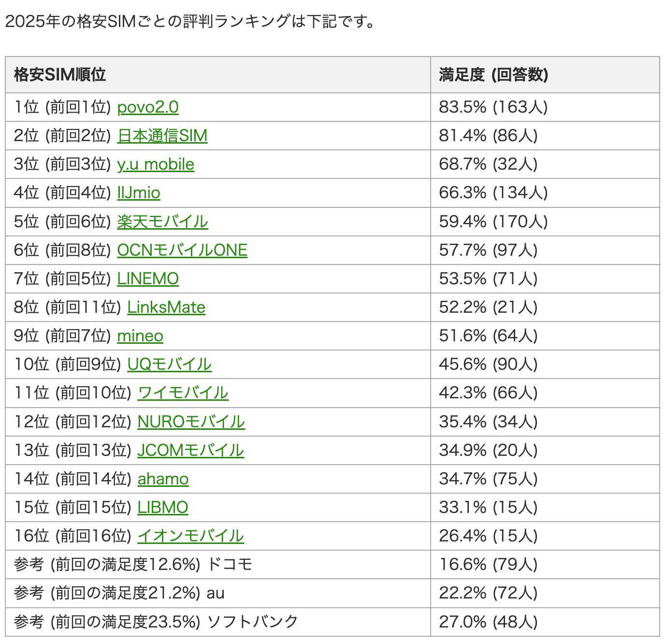The width and height of the screenshot is (665, 644).
Task: Click the intro sentence about 2025年 ranking
Action: click(190, 22)
